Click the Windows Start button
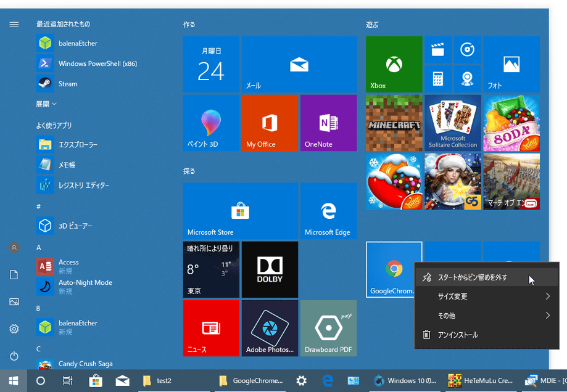This screenshot has height=392, width=567. point(14,380)
